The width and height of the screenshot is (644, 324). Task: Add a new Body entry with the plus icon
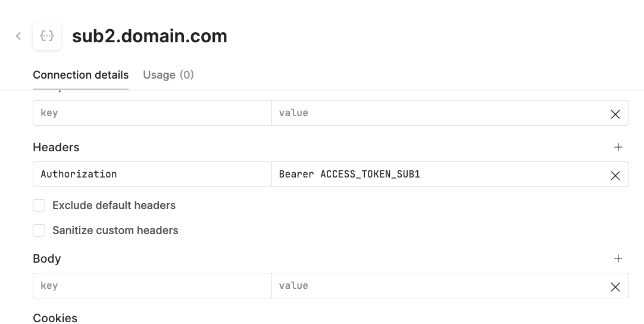618,258
